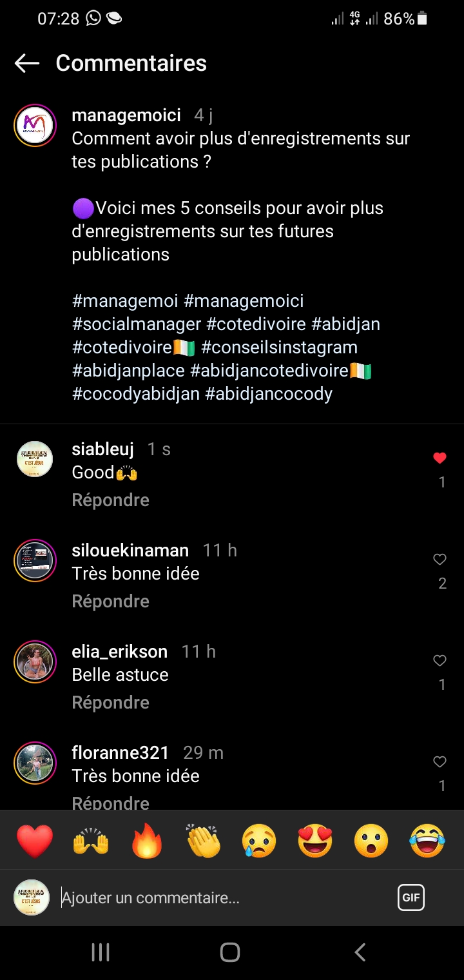Screen dimensions: 464x980
Task: Open Android recent apps view
Action: click(101, 952)
